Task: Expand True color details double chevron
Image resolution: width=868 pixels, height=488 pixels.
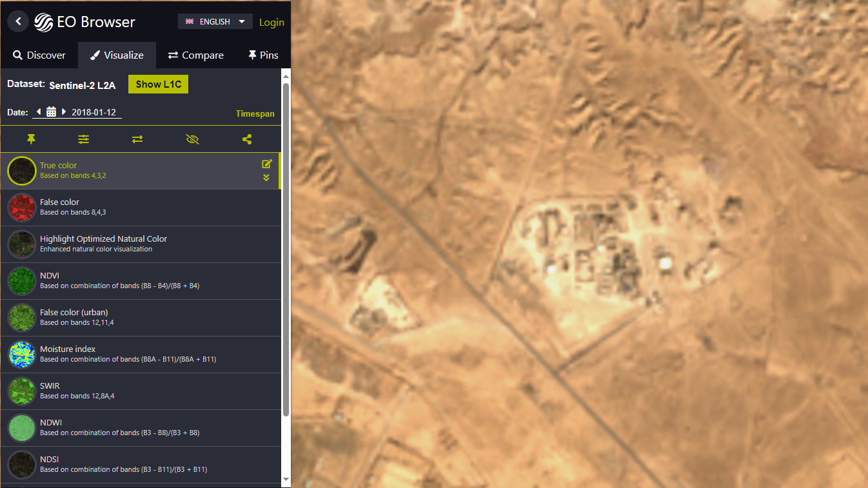Action: (266, 178)
